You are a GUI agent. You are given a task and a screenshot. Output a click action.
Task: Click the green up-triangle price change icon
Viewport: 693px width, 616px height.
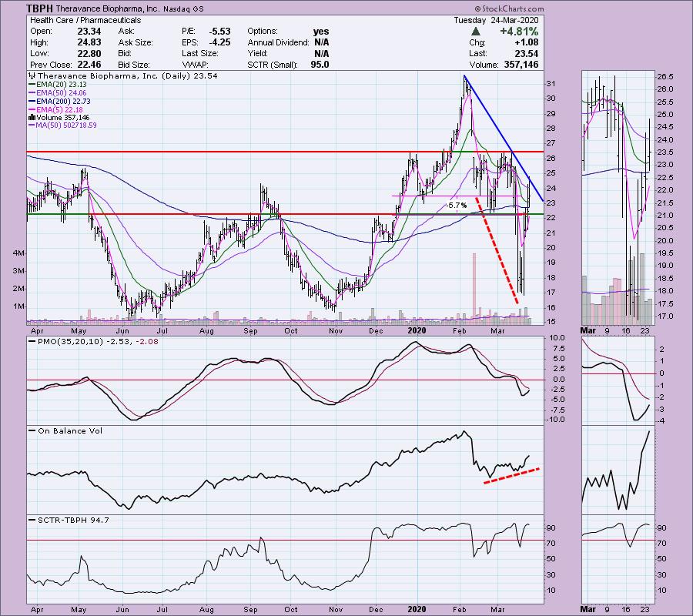click(x=476, y=32)
